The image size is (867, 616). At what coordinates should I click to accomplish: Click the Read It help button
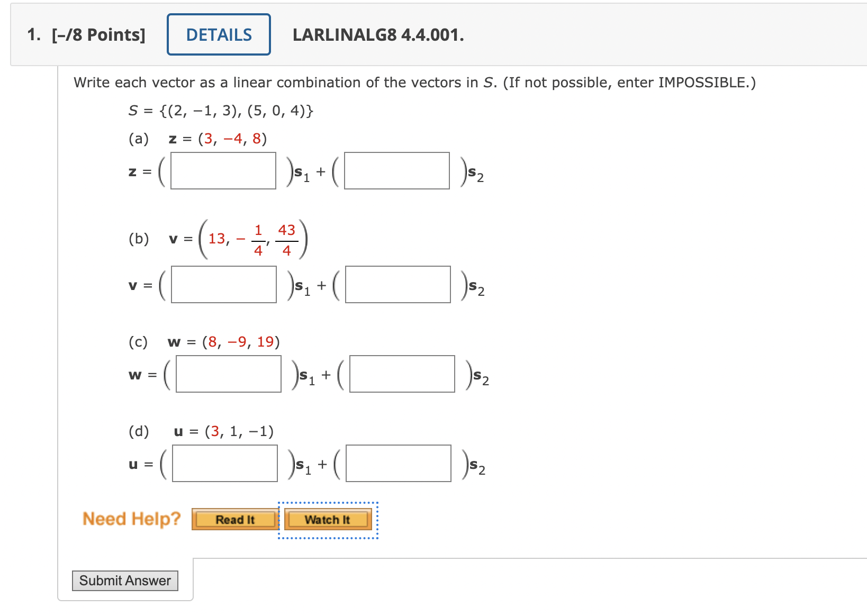click(x=234, y=520)
